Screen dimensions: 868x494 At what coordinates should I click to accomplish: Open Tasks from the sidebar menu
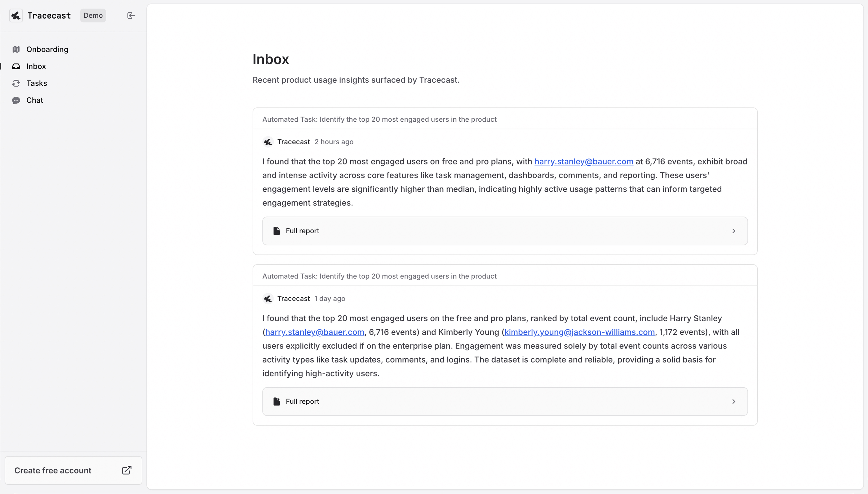tap(37, 83)
